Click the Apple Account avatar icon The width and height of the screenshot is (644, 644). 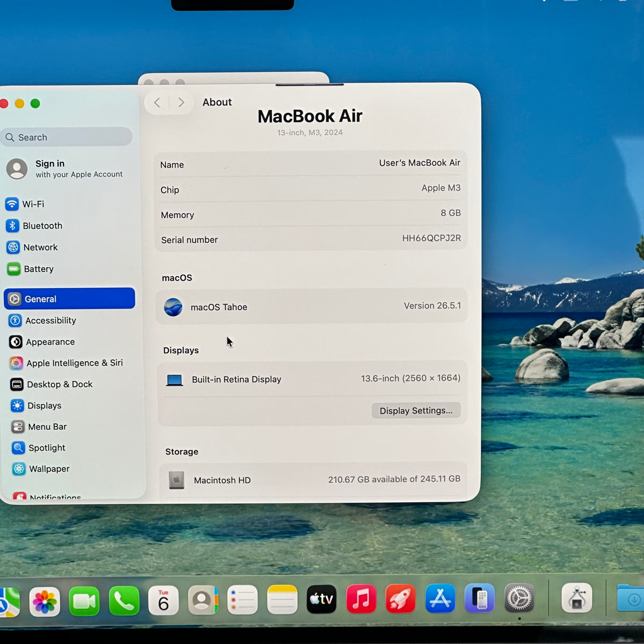[17, 169]
